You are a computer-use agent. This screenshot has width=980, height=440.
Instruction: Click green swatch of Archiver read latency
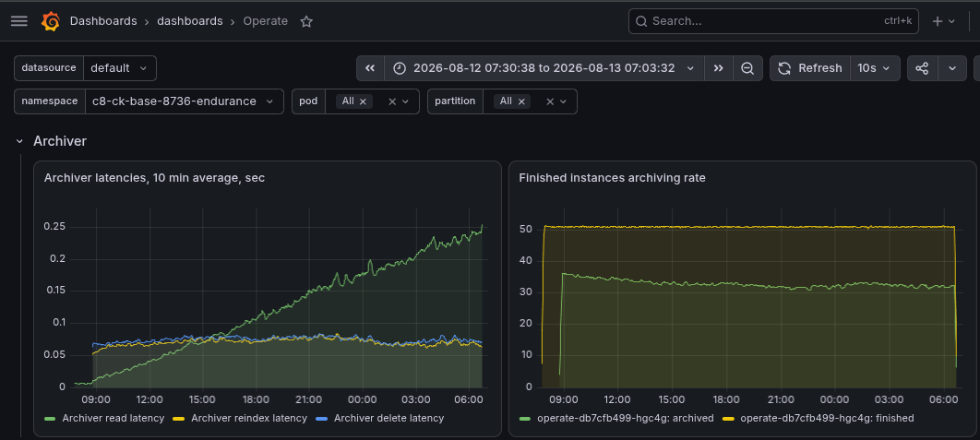pyautogui.click(x=50, y=418)
